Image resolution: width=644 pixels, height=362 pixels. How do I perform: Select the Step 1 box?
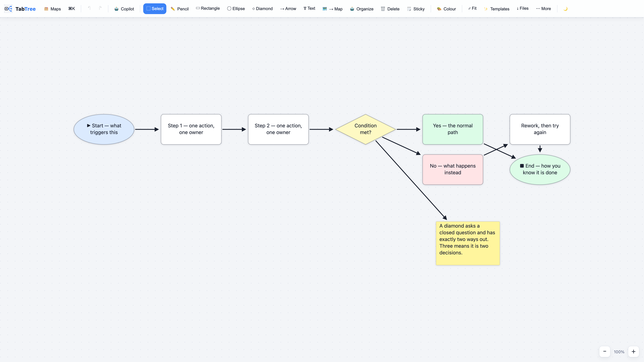pyautogui.click(x=191, y=129)
